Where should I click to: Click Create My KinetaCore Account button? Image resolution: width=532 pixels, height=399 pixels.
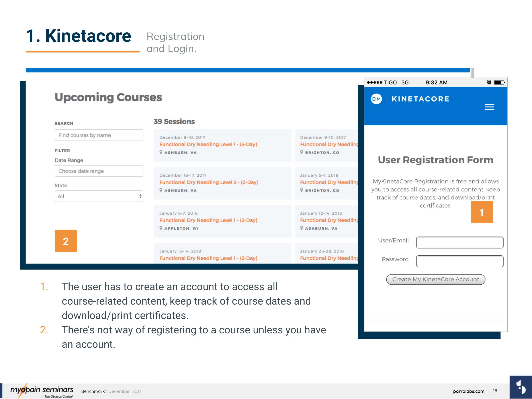click(435, 279)
